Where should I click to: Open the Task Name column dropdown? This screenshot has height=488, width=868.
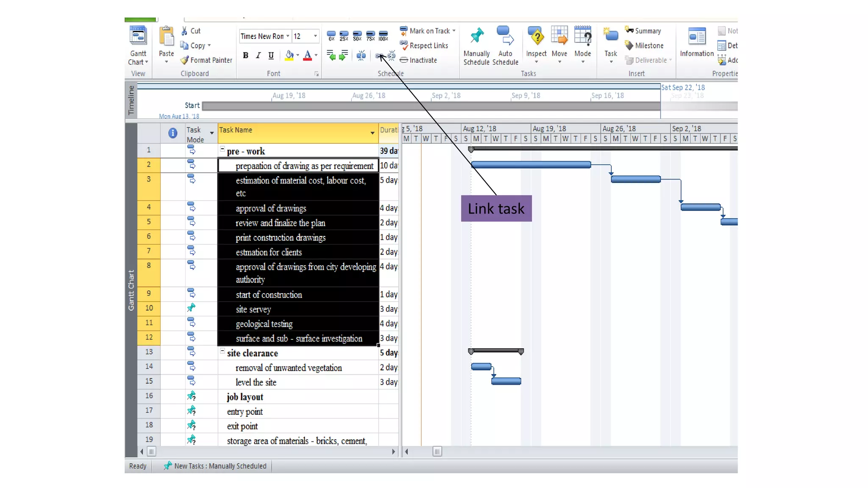[x=372, y=133]
